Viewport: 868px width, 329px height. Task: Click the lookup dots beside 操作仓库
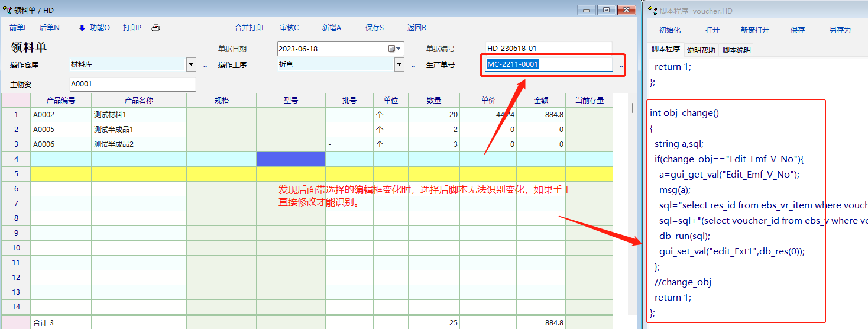tap(205, 66)
